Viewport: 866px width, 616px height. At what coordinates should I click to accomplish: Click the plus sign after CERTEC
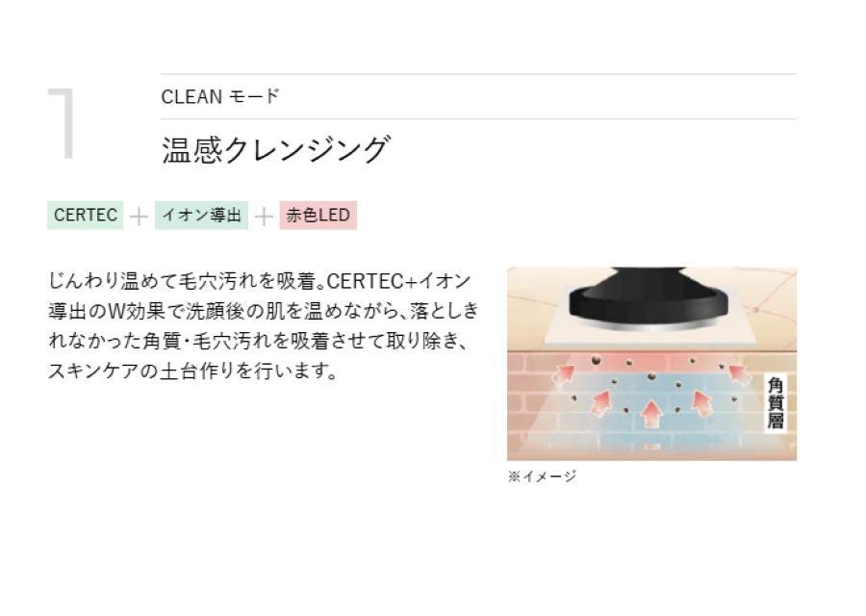[139, 217]
